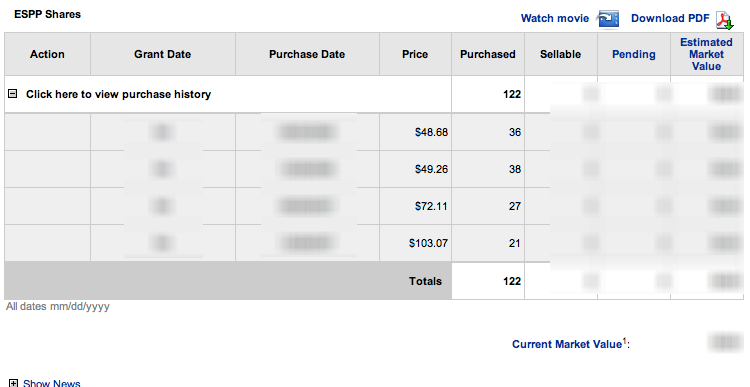Click the Current Market Value link
This screenshot has width=750, height=387.
click(x=569, y=344)
